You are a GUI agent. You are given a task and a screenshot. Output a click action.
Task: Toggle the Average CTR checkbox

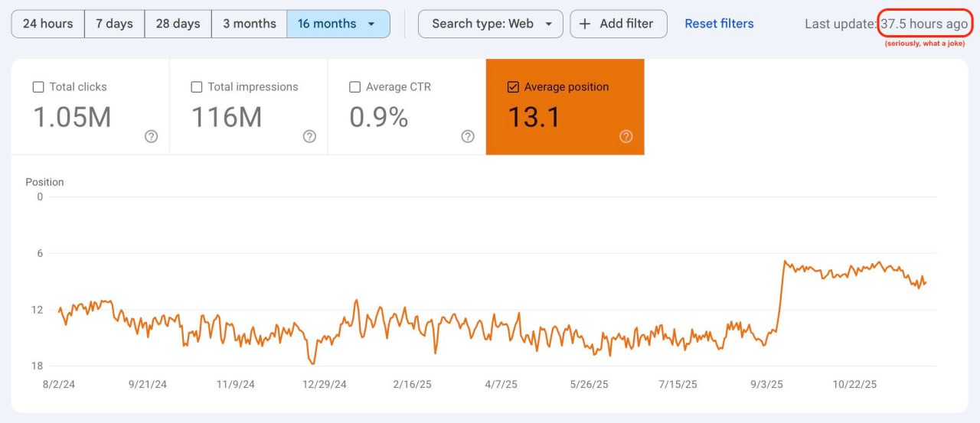coord(354,87)
